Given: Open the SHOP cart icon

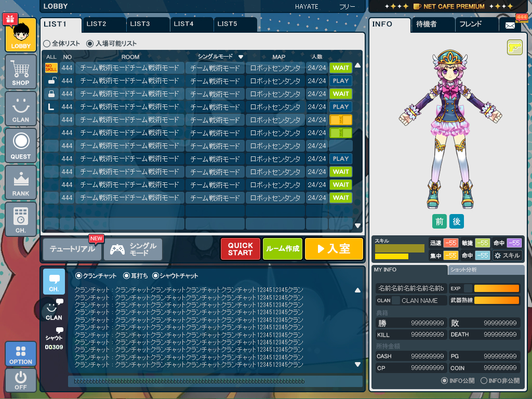Looking at the screenshot, I should pyautogui.click(x=21, y=72).
